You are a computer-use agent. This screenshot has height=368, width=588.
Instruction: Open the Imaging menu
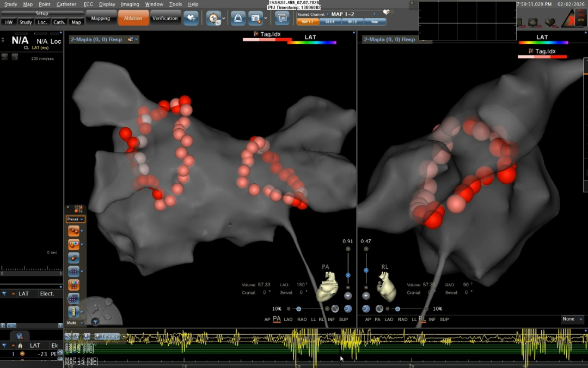[130, 4]
